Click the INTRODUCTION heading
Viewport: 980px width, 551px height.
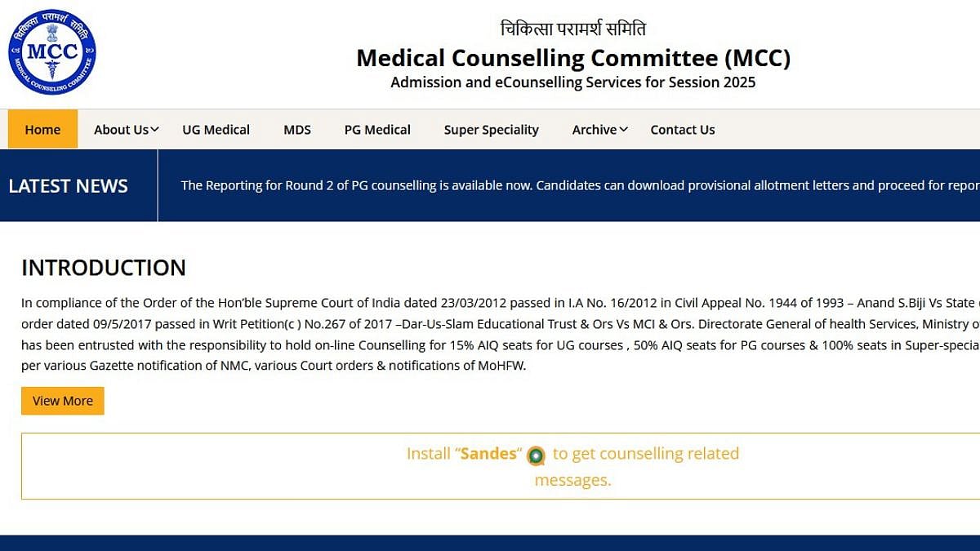click(104, 268)
